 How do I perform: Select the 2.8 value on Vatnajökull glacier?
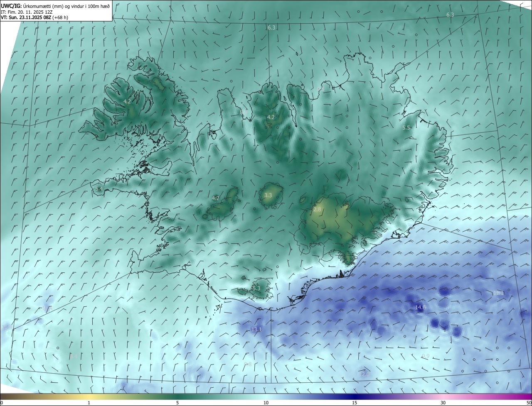click(317, 210)
